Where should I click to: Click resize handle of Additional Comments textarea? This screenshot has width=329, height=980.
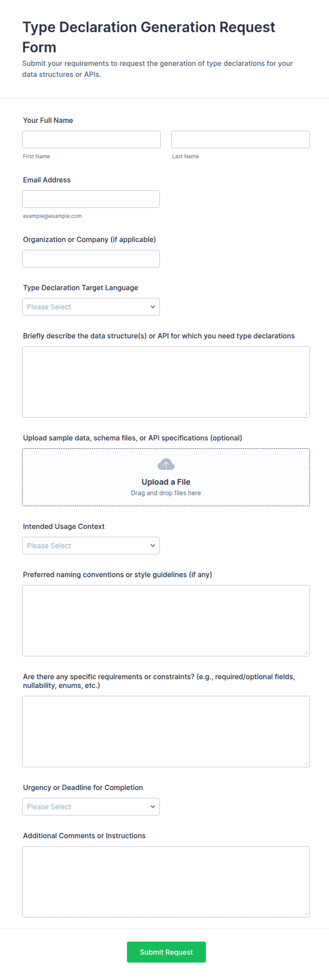click(306, 914)
